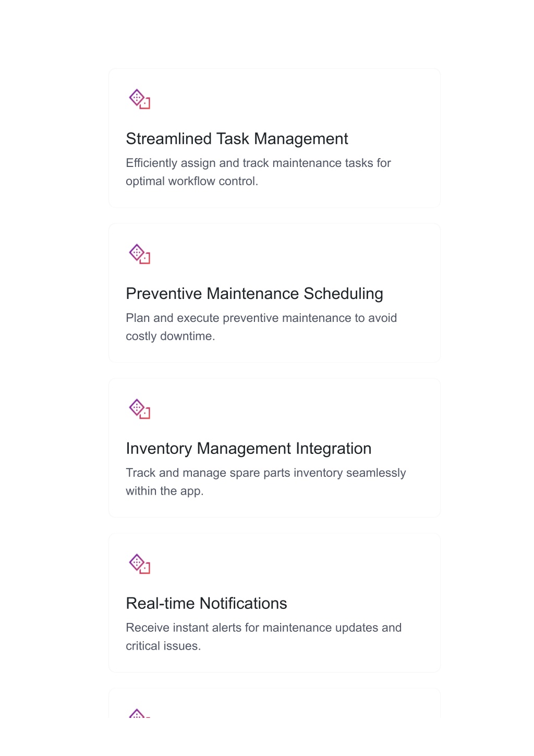This screenshot has width=534, height=756.
Task: Click the 'Scheduling' word in the second heading
Action: [x=344, y=294]
